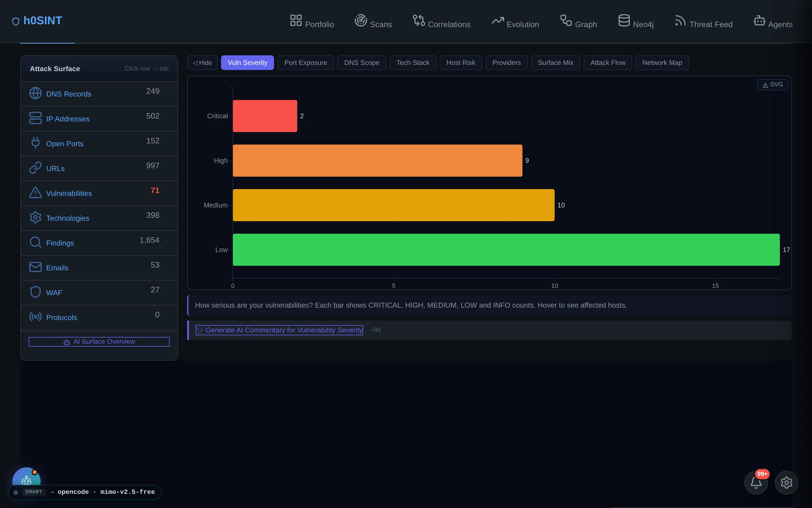
Task: Click the green Low bar
Action: (x=506, y=250)
